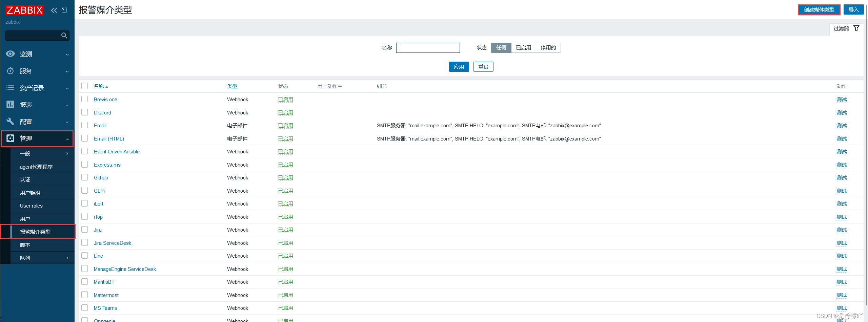Click the 重设 filter button
The image size is (868, 322).
[x=483, y=67]
